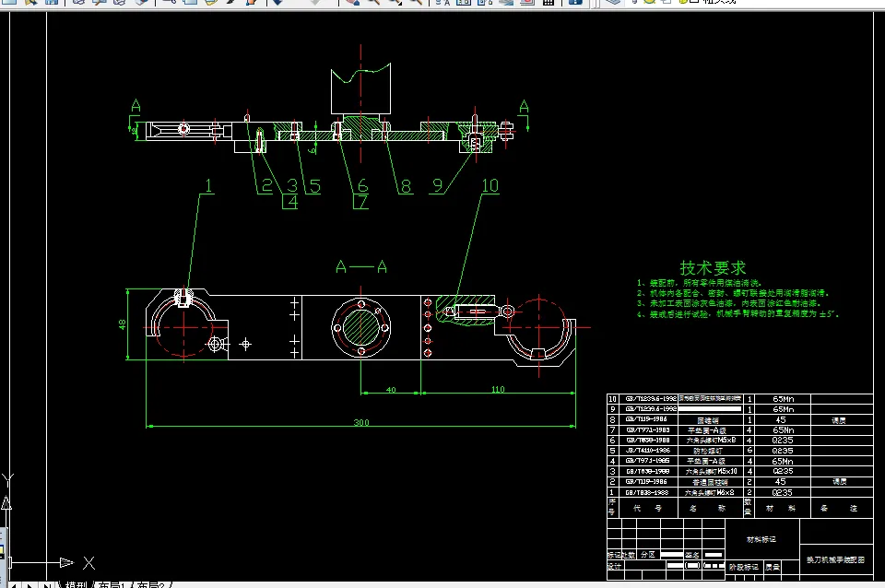Select the A—A section view label
This screenshot has width=885, height=588.
[361, 266]
